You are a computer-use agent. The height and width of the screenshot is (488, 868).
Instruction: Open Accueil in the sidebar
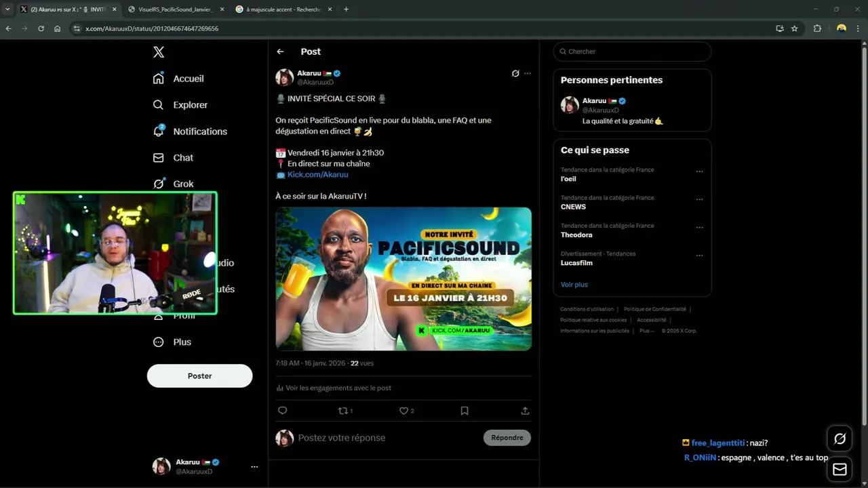[178, 79]
